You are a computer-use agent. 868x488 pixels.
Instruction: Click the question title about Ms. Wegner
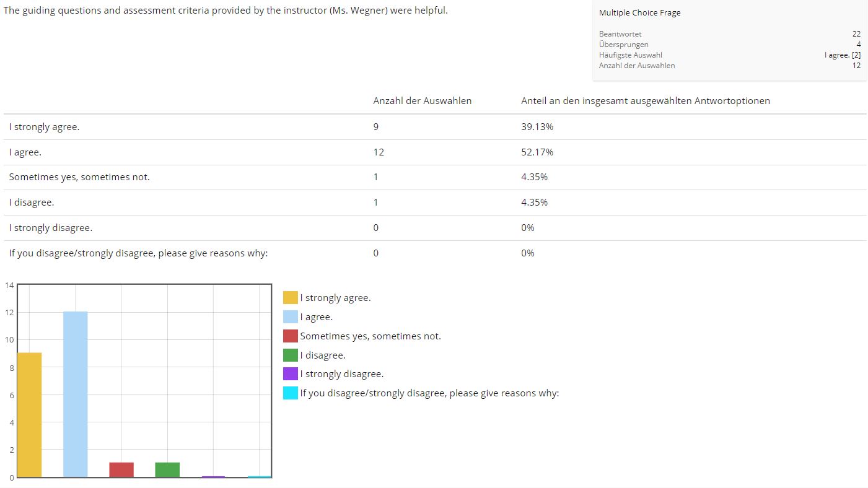pos(226,11)
